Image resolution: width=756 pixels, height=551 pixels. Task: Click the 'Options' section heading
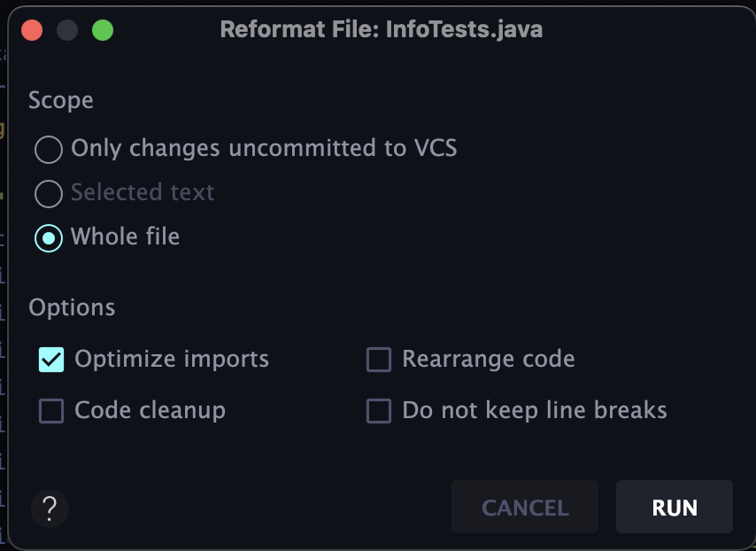click(72, 307)
